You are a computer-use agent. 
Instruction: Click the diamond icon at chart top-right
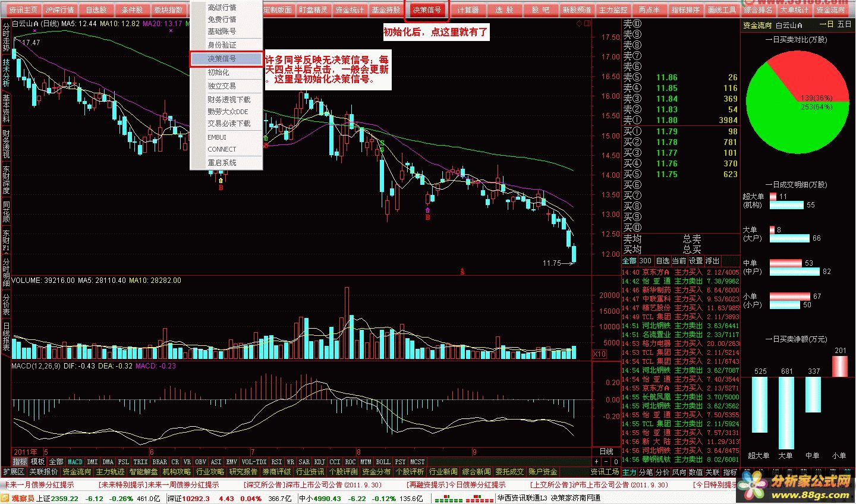click(580, 24)
